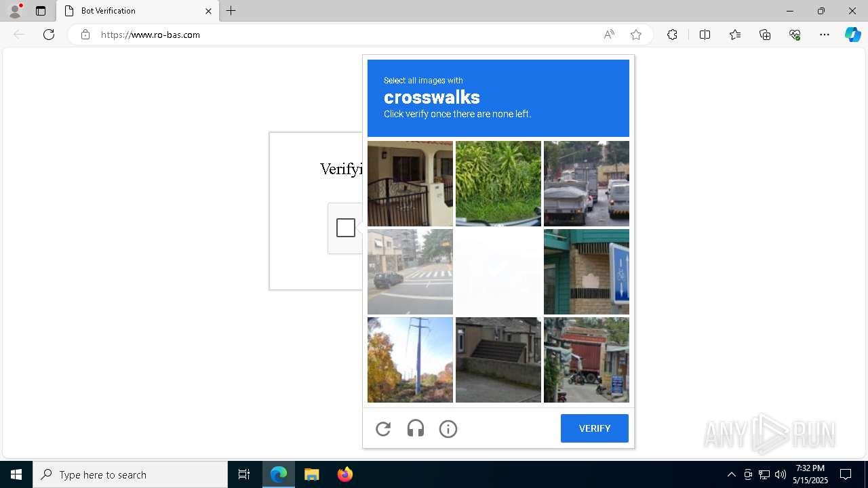The image size is (868, 488).
Task: Open network status tray icon
Action: click(764, 474)
